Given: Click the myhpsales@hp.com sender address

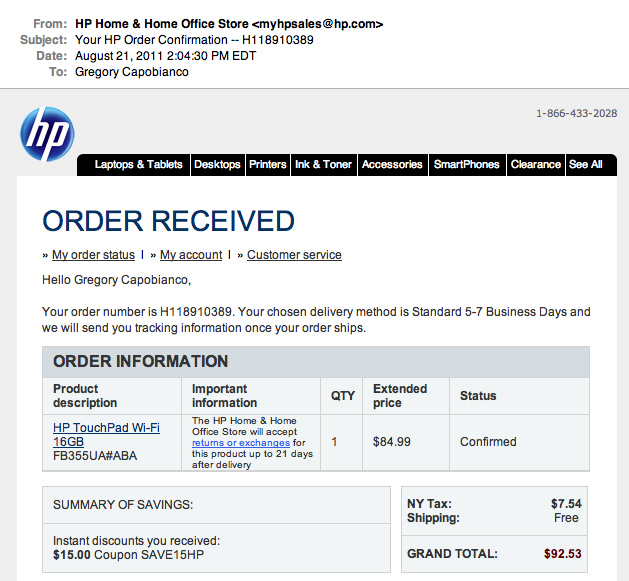Looking at the screenshot, I should click(317, 24).
